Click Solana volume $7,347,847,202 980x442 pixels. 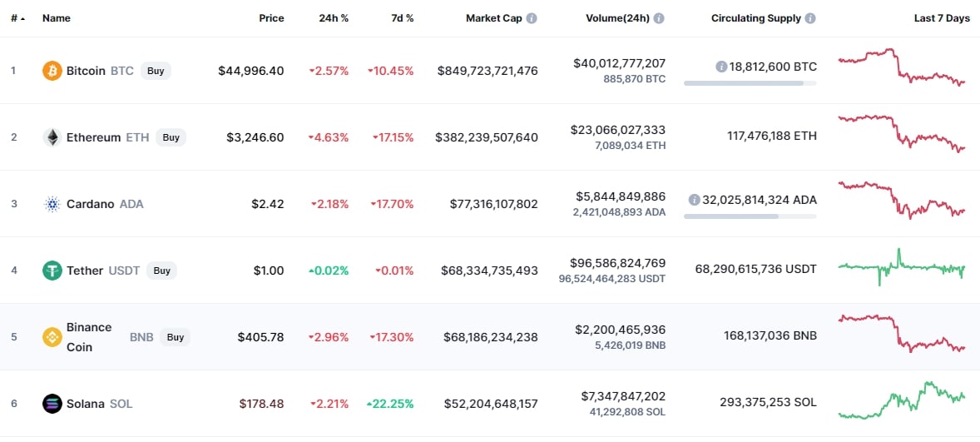click(621, 395)
